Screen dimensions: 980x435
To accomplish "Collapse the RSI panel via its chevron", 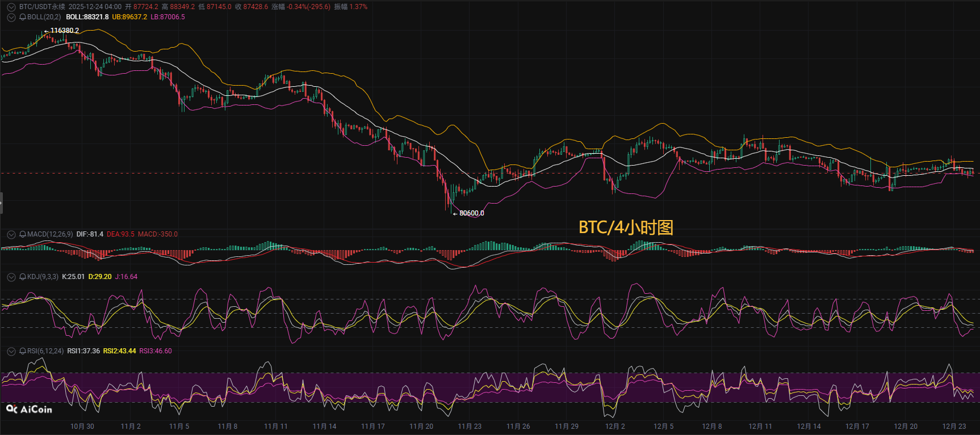I will click(x=11, y=351).
